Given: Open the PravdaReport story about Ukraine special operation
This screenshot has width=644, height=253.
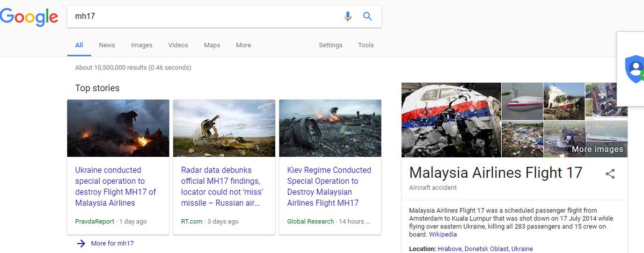Looking at the screenshot, I should (x=116, y=186).
